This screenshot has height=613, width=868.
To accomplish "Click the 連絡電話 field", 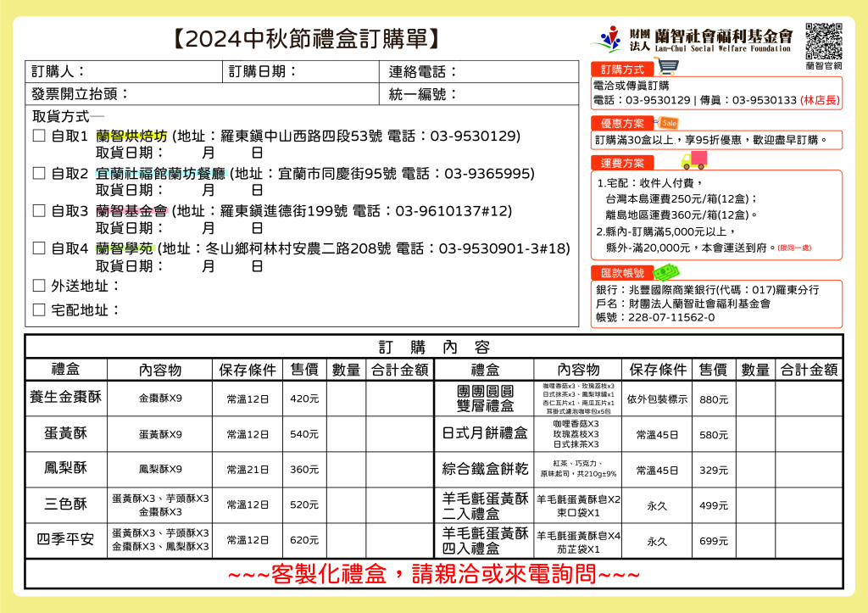I will point(479,71).
